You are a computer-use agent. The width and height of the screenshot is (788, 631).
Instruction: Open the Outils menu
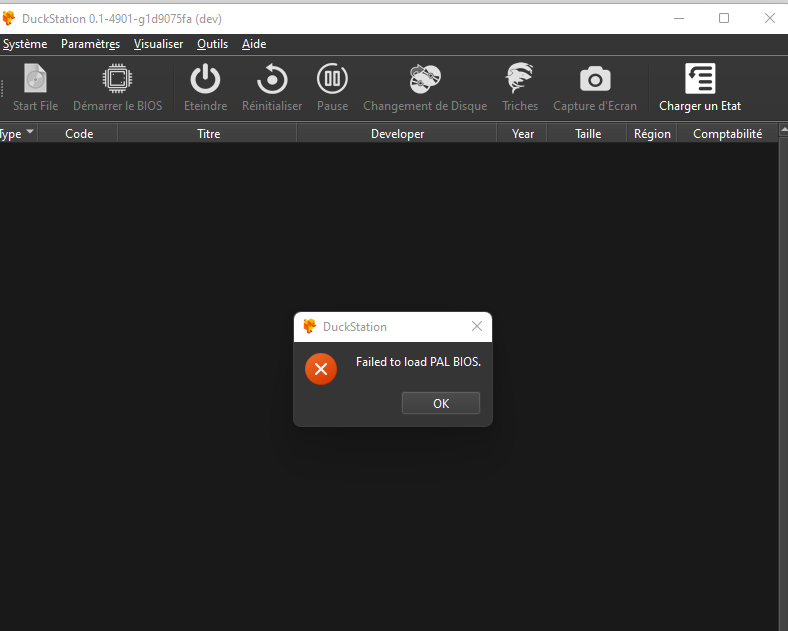pyautogui.click(x=213, y=44)
